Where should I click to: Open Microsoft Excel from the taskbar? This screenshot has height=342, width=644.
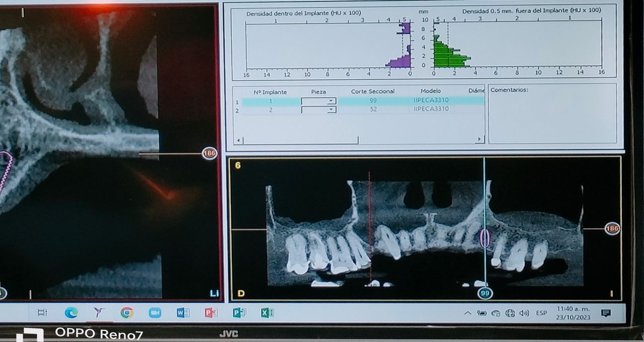click(x=267, y=313)
